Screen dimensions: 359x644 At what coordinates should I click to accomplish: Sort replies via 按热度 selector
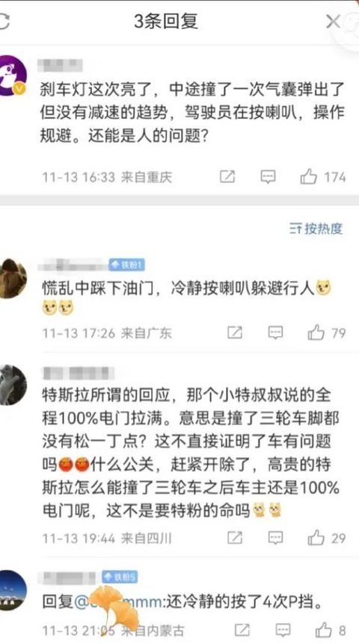pyautogui.click(x=316, y=229)
